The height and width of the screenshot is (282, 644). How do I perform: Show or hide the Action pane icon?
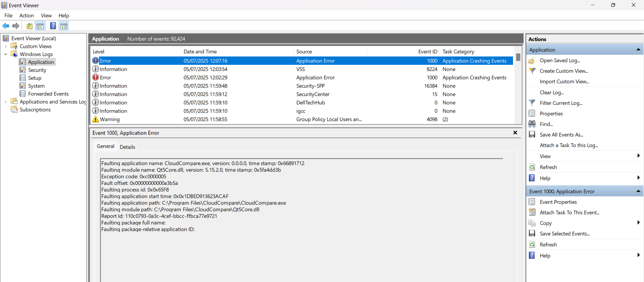click(x=63, y=26)
